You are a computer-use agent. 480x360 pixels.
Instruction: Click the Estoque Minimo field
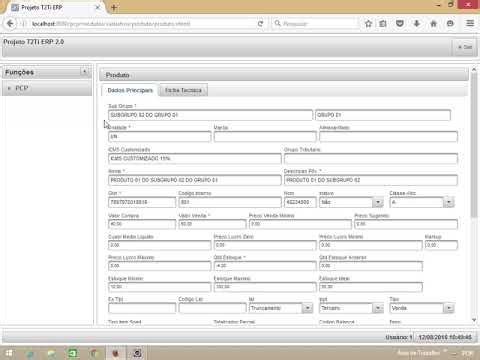pyautogui.click(x=160, y=287)
